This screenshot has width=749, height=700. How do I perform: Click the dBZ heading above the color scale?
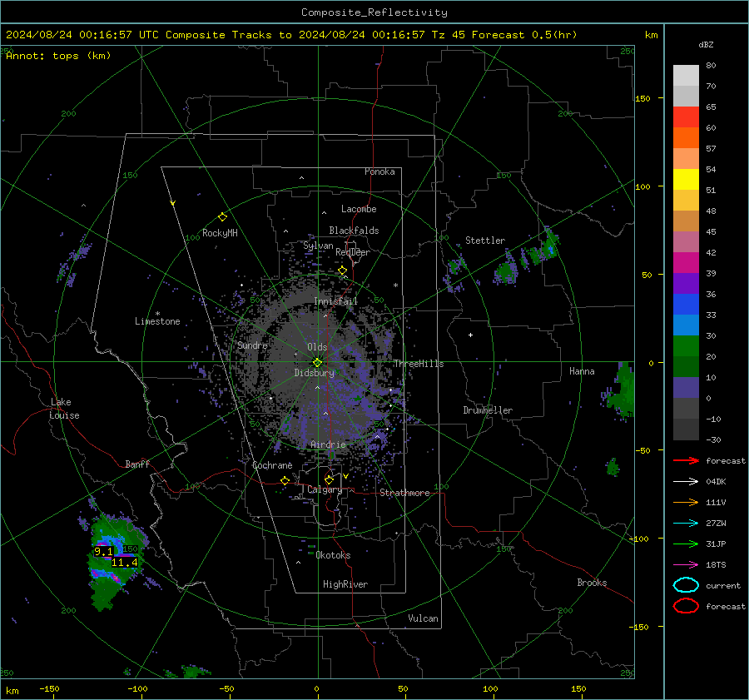[706, 44]
